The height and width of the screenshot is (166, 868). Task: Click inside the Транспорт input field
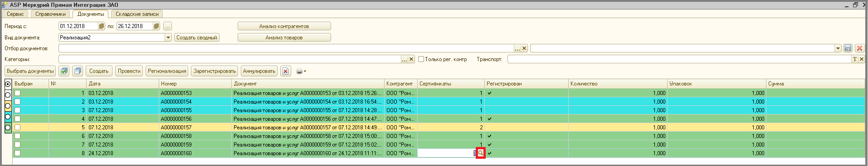(679, 59)
